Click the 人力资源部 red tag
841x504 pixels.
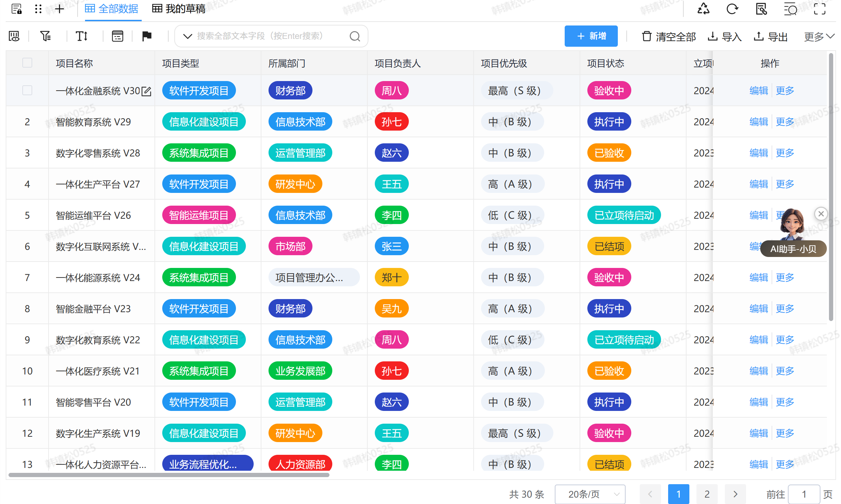[300, 464]
